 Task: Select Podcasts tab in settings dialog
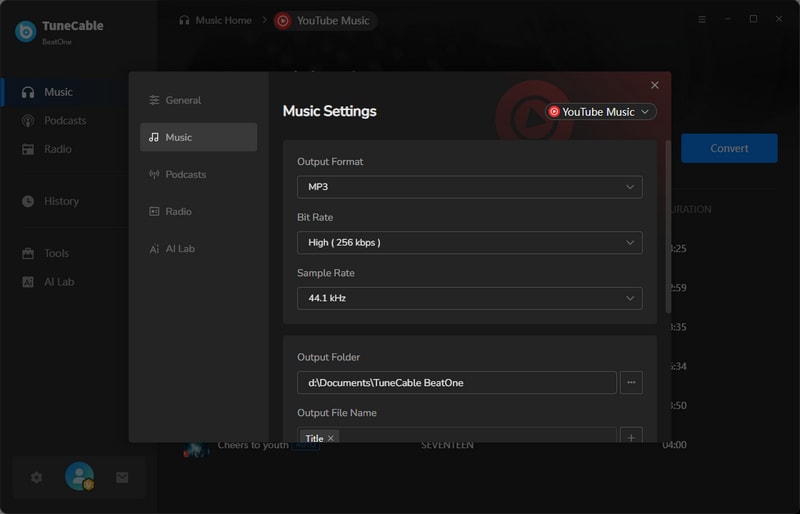pos(185,174)
